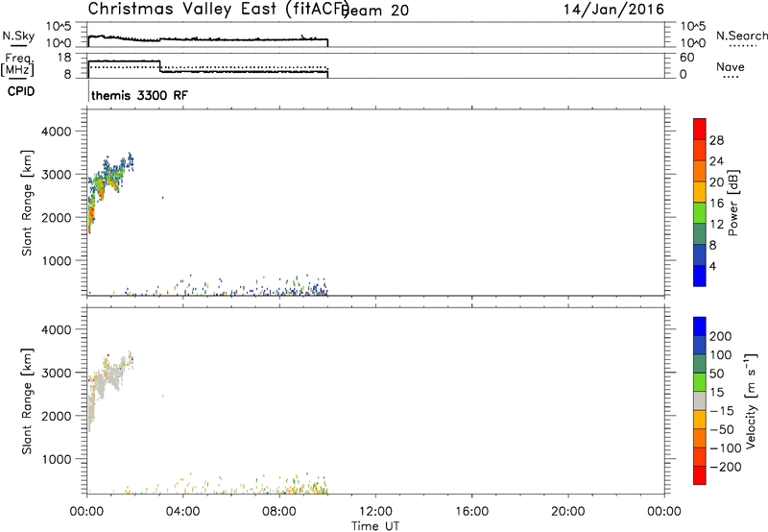Viewport: 768px width, 532px height.
Task: Click the Nave legend label
Action: [731, 66]
